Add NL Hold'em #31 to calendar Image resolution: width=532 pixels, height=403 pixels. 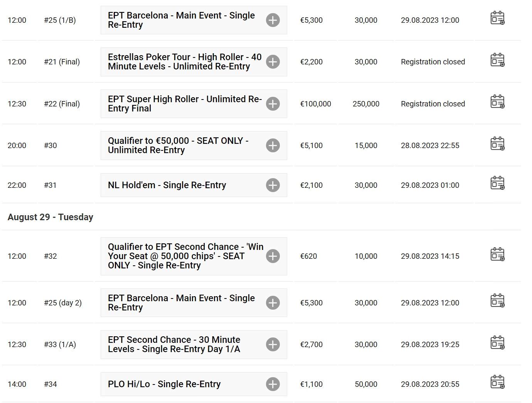497,183
